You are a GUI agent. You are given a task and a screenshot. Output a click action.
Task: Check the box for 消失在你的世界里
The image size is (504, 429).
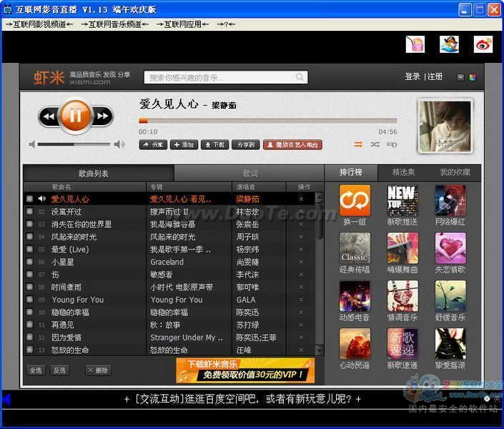point(29,224)
